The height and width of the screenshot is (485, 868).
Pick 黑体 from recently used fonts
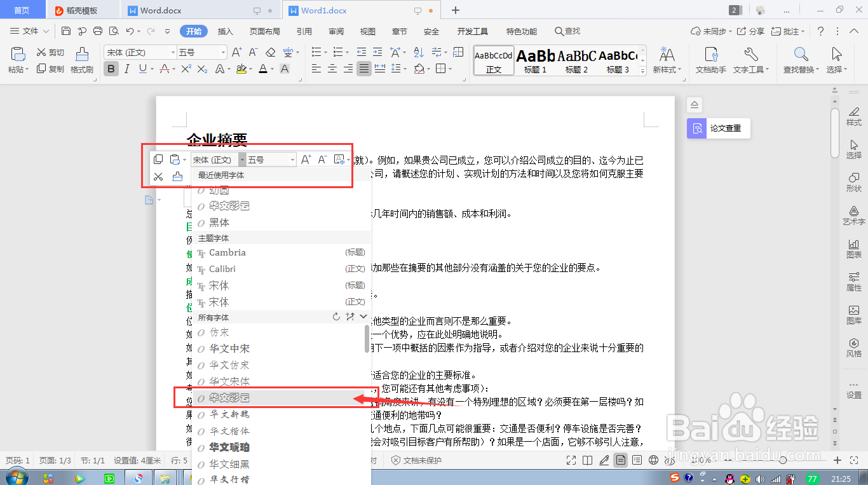point(281,222)
